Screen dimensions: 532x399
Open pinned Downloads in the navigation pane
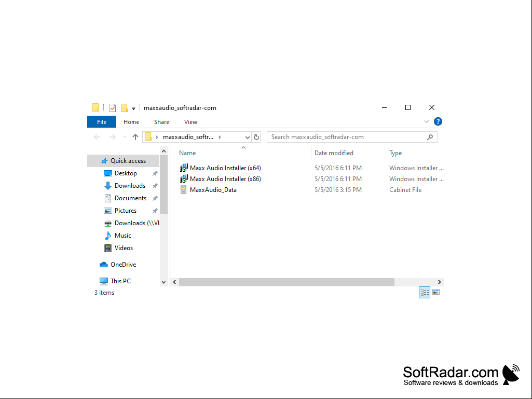coord(130,186)
